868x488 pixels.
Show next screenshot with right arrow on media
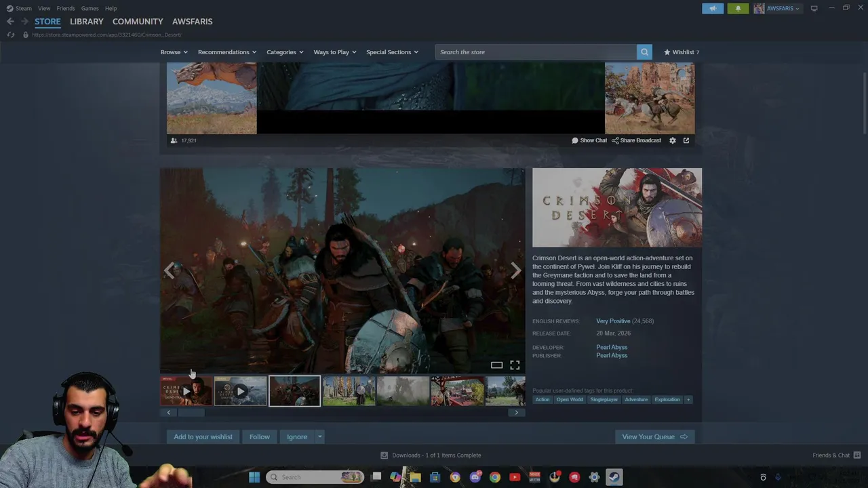pyautogui.click(x=516, y=270)
